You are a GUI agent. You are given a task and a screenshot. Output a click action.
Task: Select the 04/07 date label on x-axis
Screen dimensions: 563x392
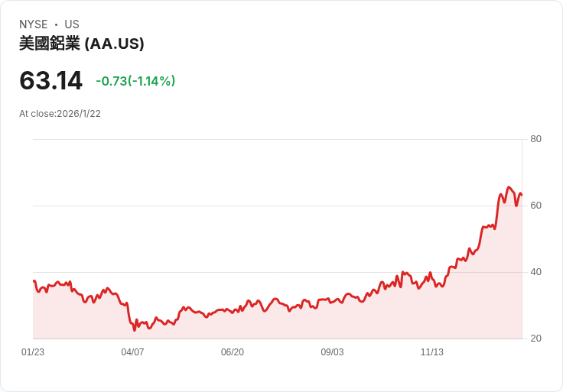click(x=132, y=352)
